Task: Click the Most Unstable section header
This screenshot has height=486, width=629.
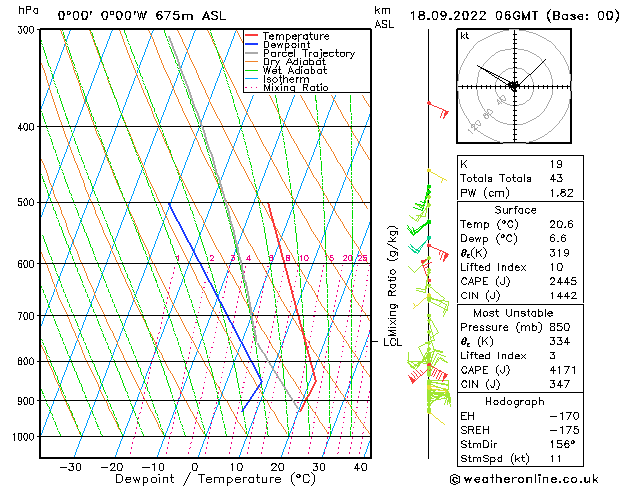Action: coord(514,312)
